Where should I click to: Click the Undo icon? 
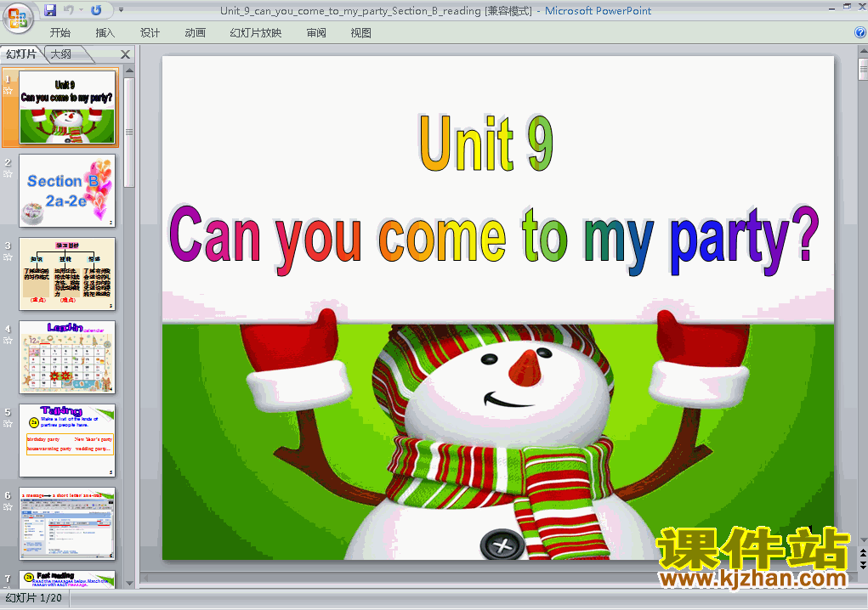point(69,10)
